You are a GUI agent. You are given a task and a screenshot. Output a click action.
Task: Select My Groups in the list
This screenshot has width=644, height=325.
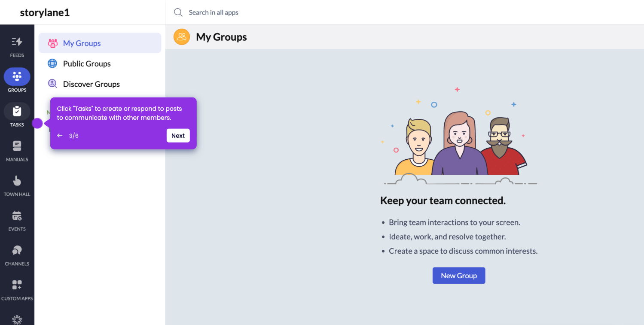click(x=100, y=43)
